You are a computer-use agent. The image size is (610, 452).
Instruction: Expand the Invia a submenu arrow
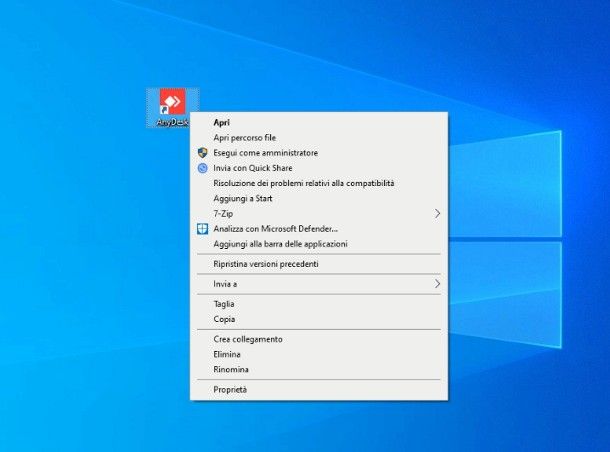437,284
